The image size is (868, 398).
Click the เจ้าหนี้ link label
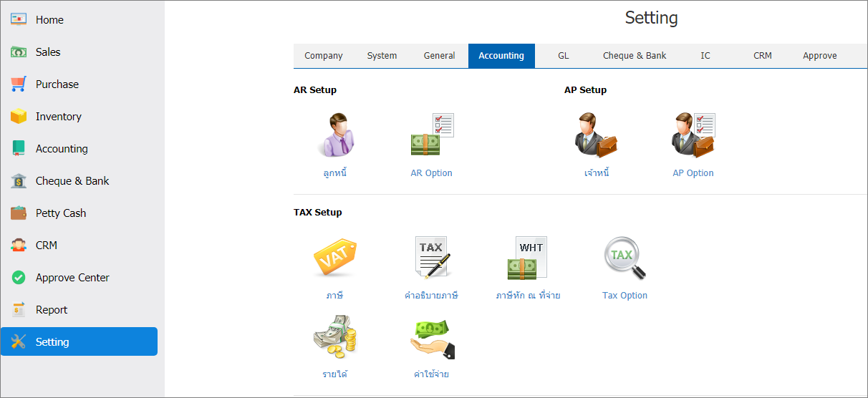[x=597, y=173]
